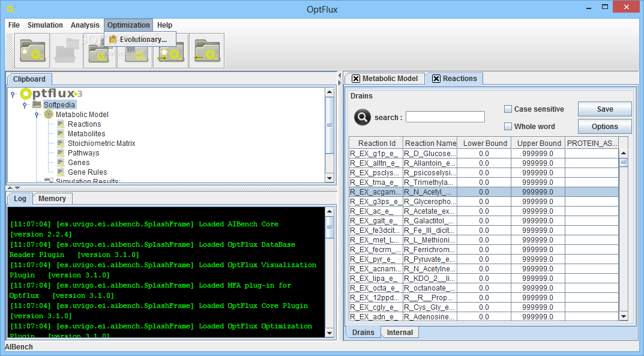Screen dimensions: 644x356
Task: Click the Softpedia project folder icon
Action: coord(37,104)
